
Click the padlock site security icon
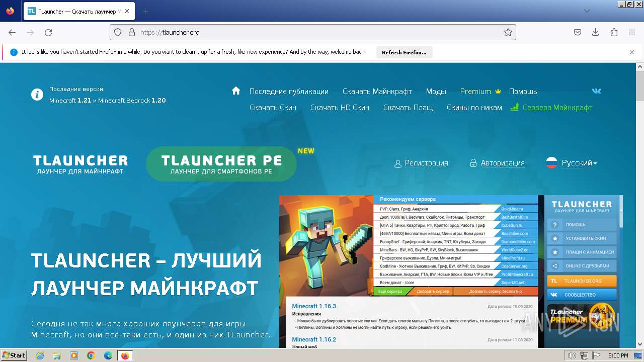click(x=132, y=32)
